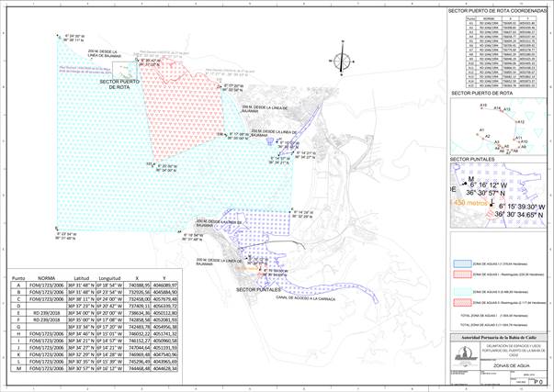Select the cyan Zona de Aguas II legend swatch

click(x=462, y=292)
